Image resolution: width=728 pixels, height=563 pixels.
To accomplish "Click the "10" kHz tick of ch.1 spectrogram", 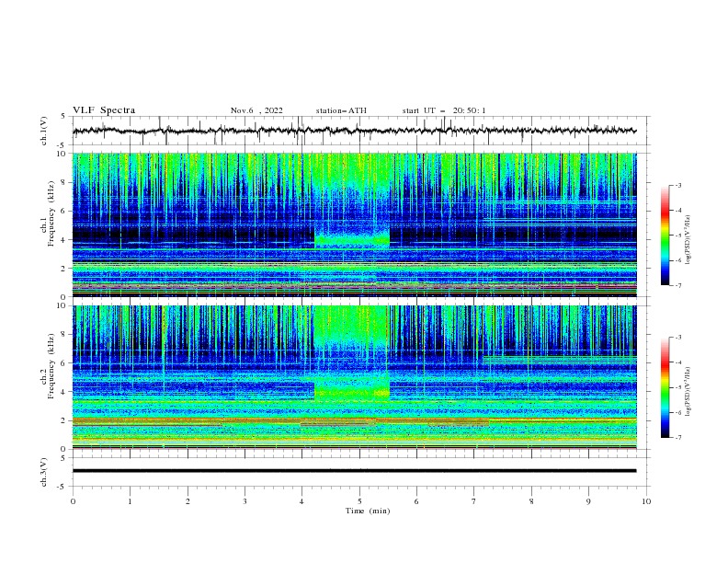I will click(x=63, y=154).
